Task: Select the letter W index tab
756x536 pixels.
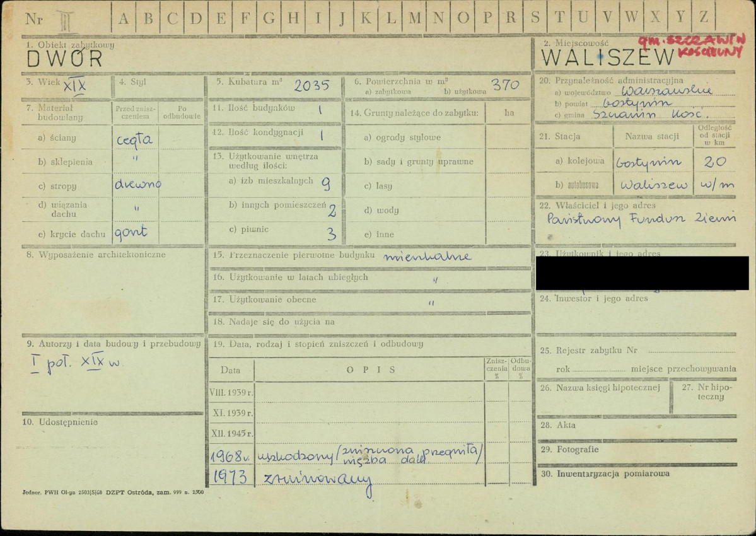Action: 631,18
